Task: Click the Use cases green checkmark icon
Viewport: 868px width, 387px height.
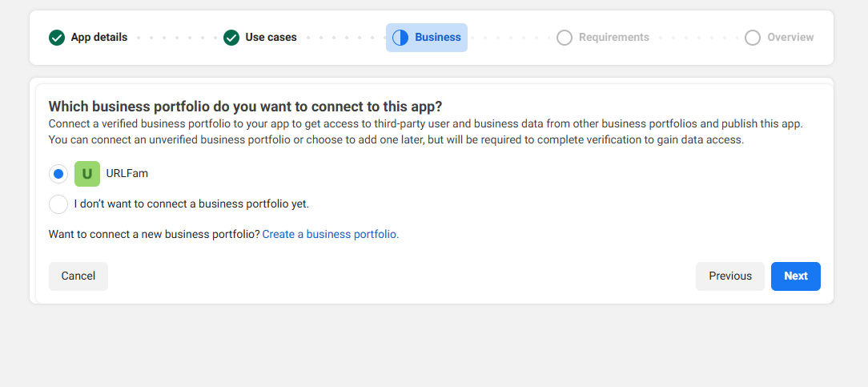Action: [x=231, y=38]
